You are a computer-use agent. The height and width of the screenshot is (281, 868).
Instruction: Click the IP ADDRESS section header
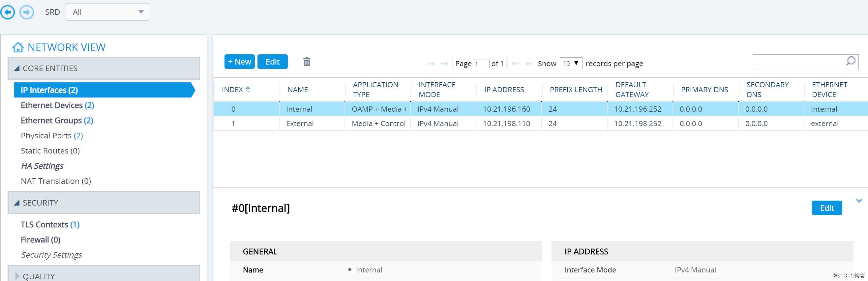[x=702, y=251]
